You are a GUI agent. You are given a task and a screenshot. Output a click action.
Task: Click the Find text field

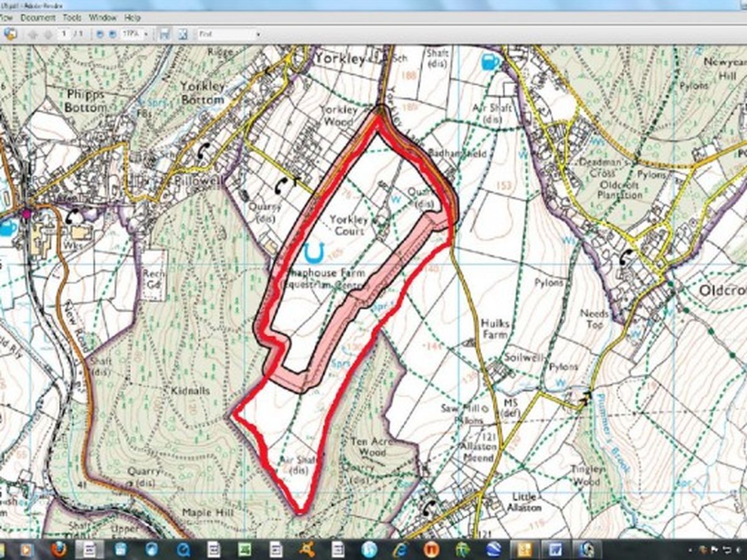pyautogui.click(x=224, y=34)
